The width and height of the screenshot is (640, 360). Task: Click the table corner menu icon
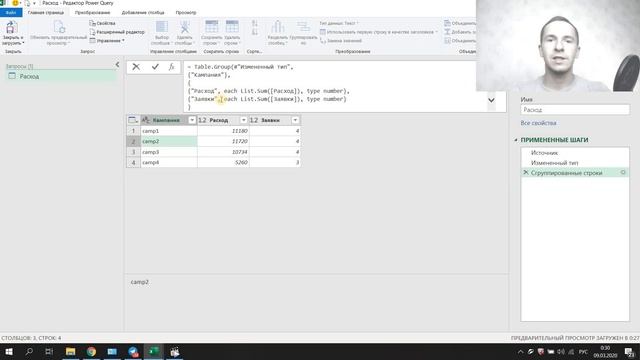tap(133, 120)
